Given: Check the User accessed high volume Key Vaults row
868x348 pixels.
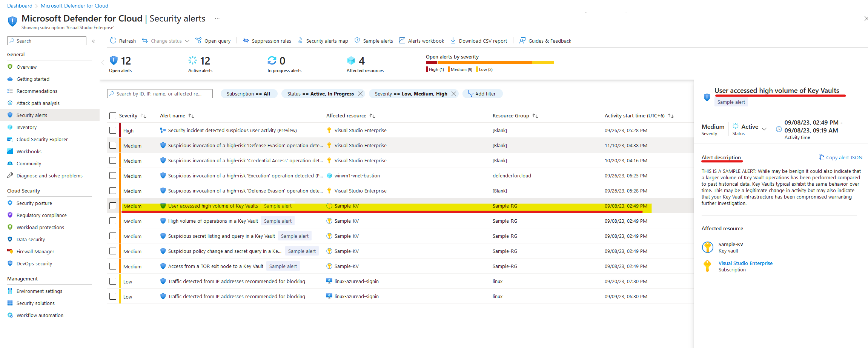Looking at the screenshot, I should tap(113, 206).
